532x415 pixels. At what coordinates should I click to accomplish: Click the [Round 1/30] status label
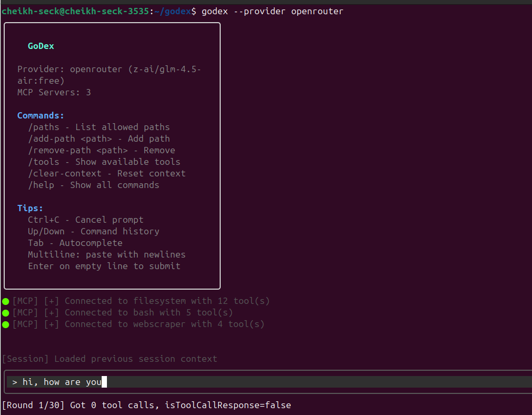(30, 405)
